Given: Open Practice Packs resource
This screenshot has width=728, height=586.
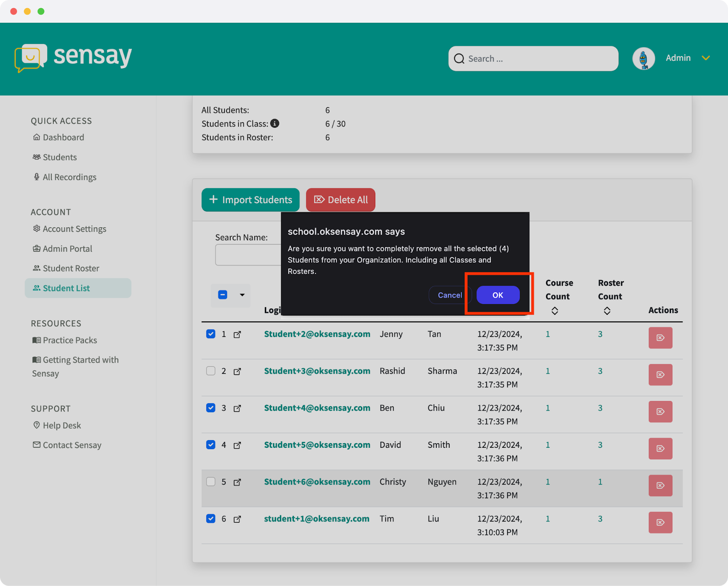Looking at the screenshot, I should (65, 340).
